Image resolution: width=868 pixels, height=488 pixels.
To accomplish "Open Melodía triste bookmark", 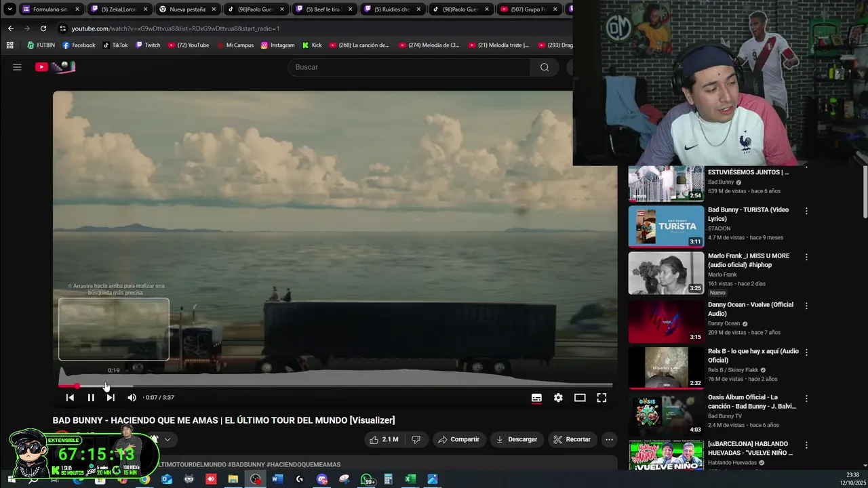I will (498, 45).
